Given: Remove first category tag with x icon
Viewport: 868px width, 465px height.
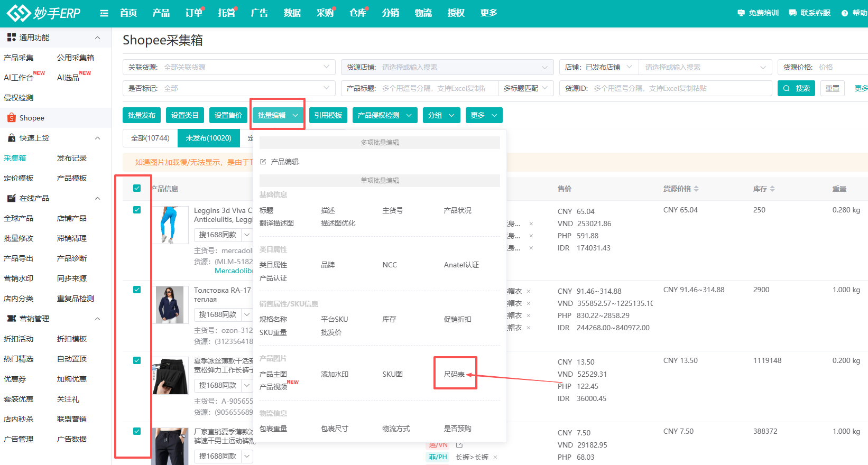Looking at the screenshot, I should click(531, 224).
